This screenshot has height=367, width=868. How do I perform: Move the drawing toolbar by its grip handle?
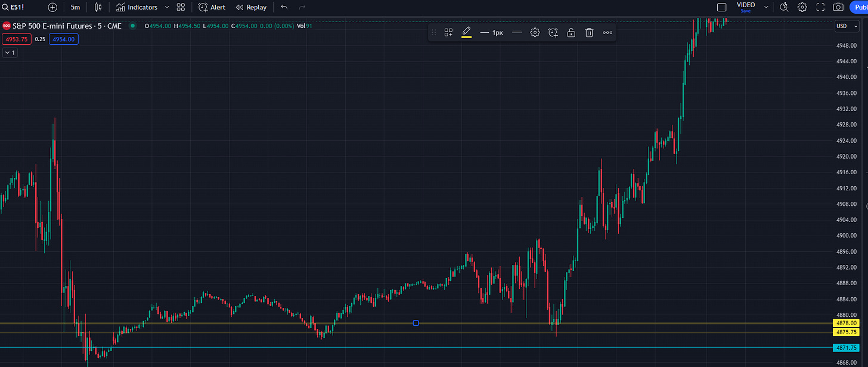[433, 33]
